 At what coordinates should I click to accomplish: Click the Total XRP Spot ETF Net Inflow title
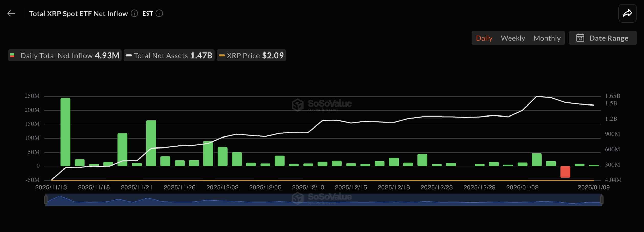79,13
